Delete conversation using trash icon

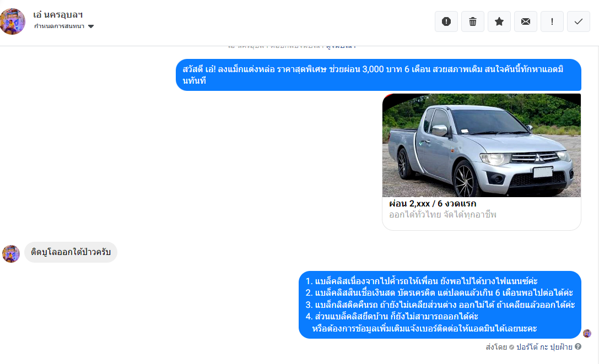(473, 22)
